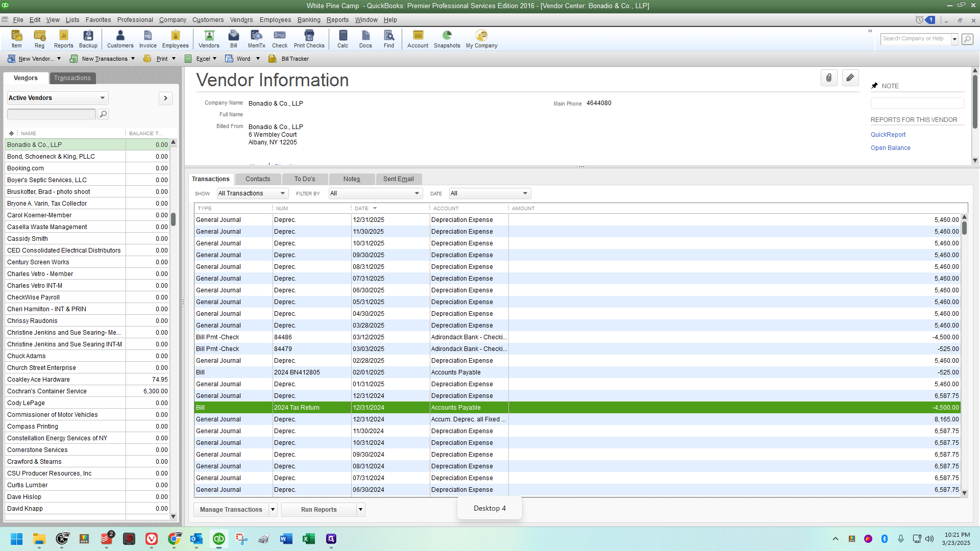980x551 pixels.
Task: Expand the New Transactions dropdown
Action: coord(133,59)
